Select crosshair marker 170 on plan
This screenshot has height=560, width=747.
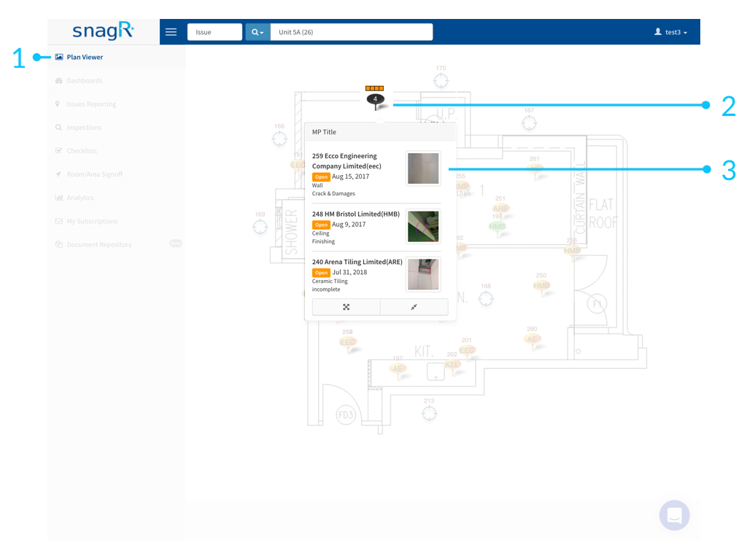tap(441, 81)
